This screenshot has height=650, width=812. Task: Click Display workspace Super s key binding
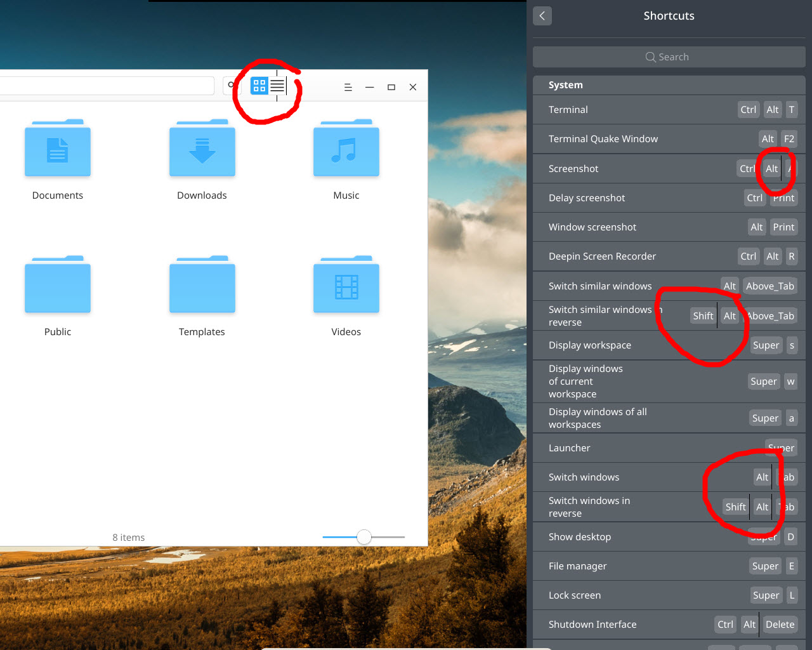[x=774, y=345]
